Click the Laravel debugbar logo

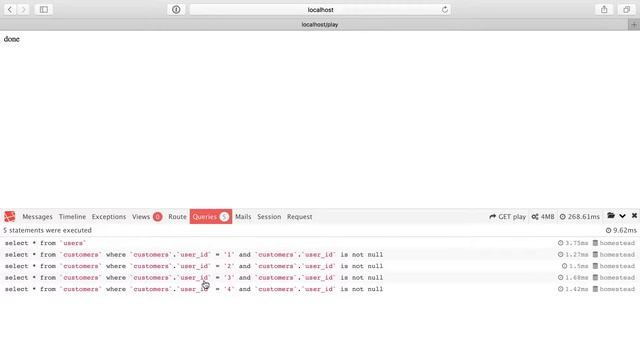pyautogui.click(x=10, y=217)
